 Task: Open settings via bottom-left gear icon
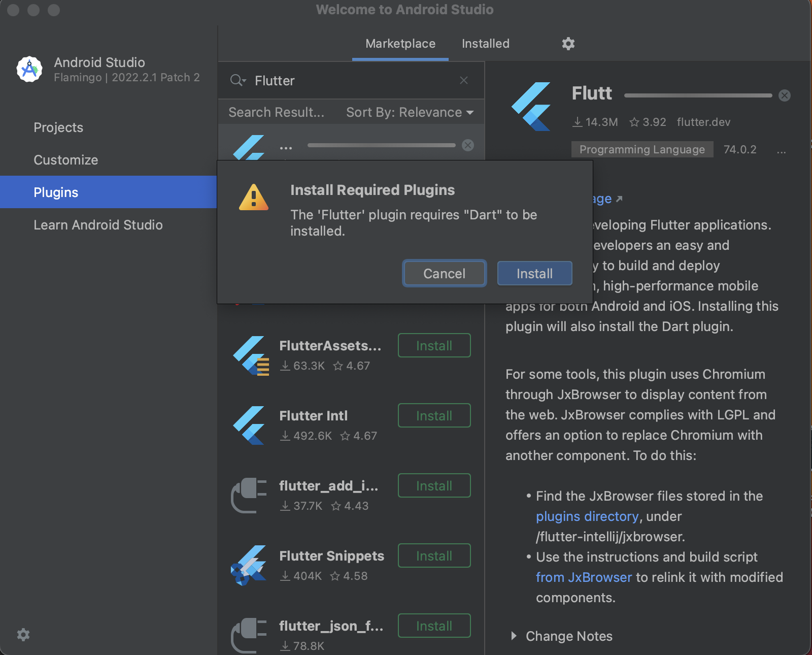click(x=23, y=635)
